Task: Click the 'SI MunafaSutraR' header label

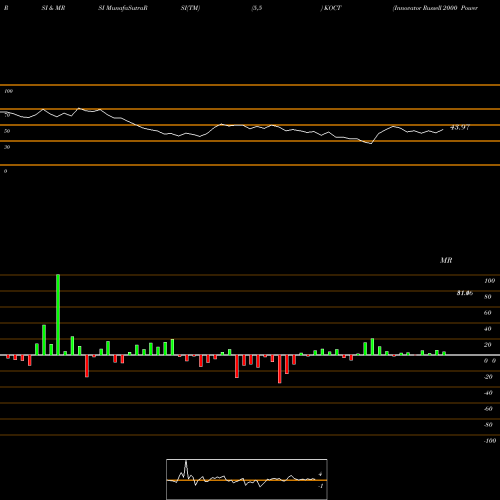Action: (x=123, y=8)
